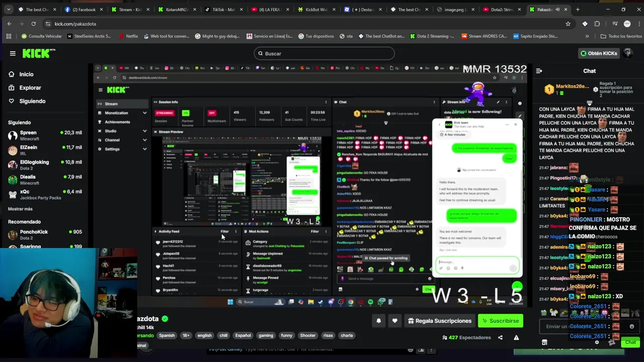Open the Diealis channel
This screenshot has width=644, height=362.
[45, 179]
